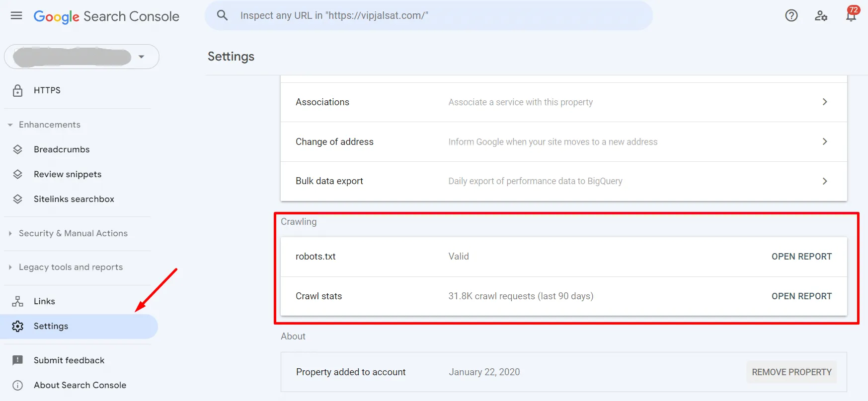Open the hamburger main menu
868x401 pixels.
click(x=16, y=16)
